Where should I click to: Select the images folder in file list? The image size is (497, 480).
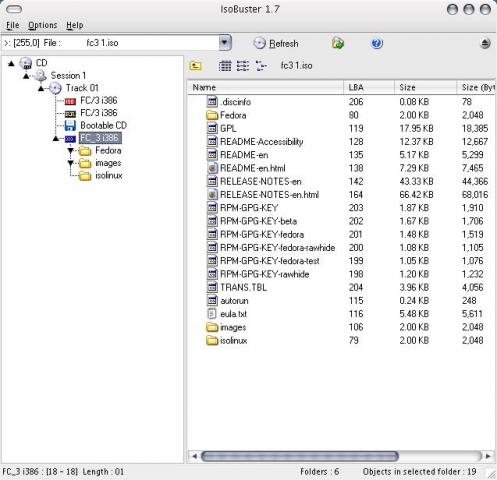click(233, 327)
